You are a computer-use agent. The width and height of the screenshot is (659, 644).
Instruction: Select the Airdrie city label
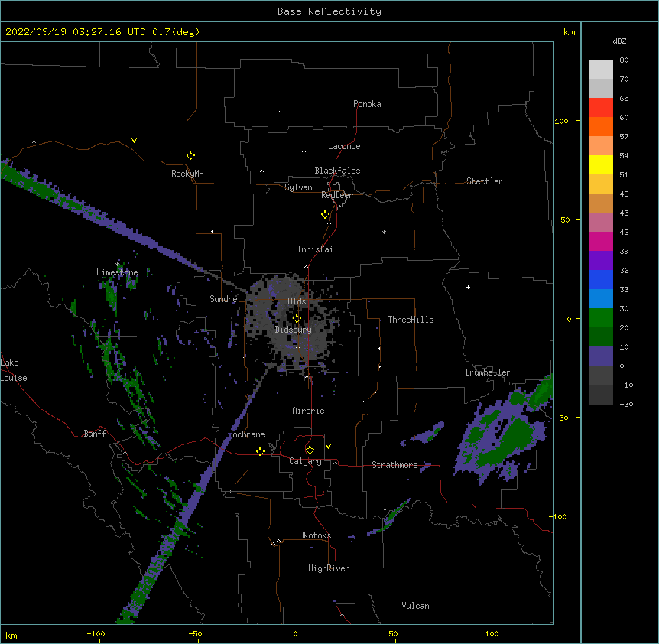tap(308, 411)
